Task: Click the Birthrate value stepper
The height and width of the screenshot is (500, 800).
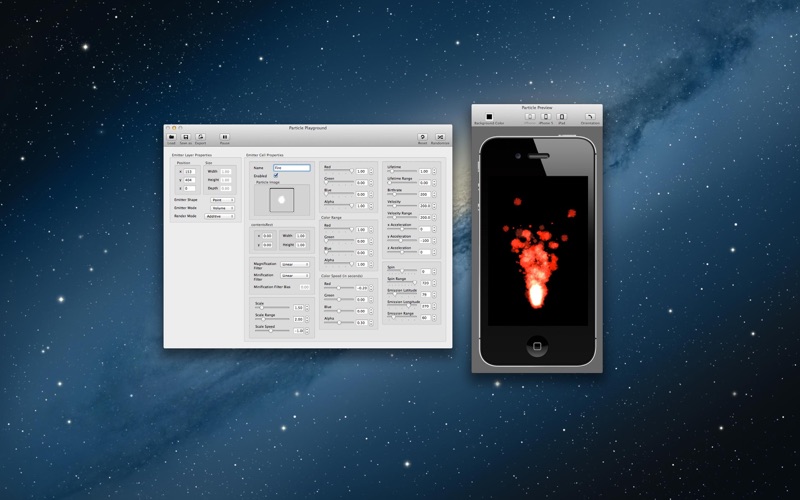Action: pos(434,194)
